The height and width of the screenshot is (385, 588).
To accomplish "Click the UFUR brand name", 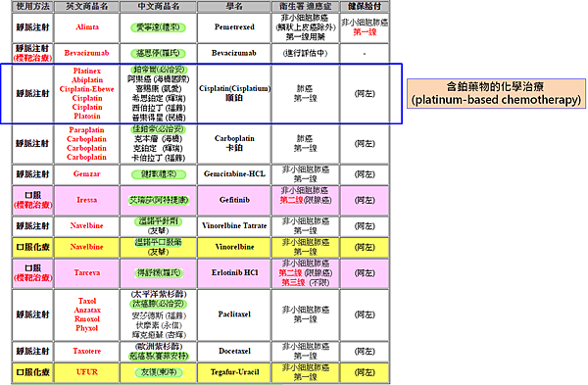I will [x=87, y=372].
